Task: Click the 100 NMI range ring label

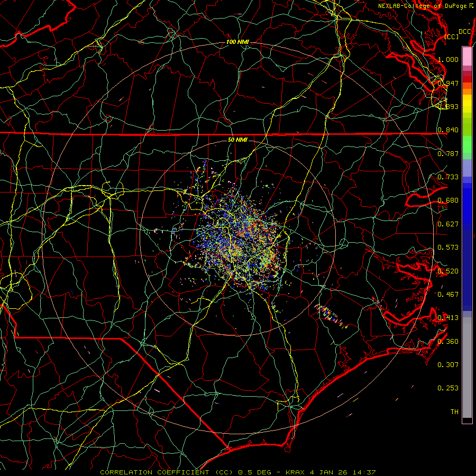Action: tap(237, 42)
